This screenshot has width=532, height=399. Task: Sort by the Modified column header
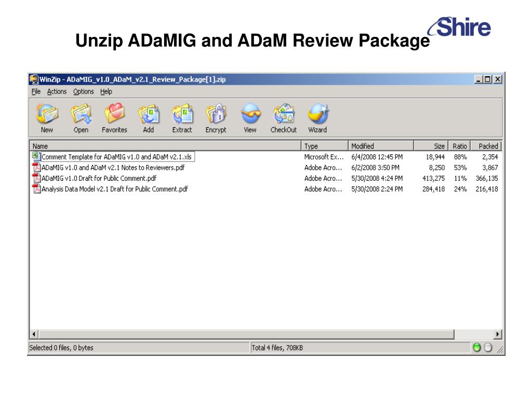pyautogui.click(x=381, y=146)
